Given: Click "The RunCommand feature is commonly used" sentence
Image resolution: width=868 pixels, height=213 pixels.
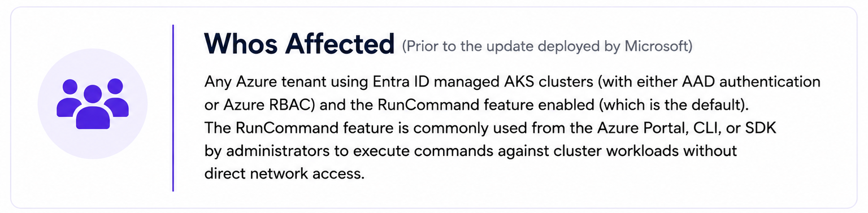Looking at the screenshot, I should pos(366,128).
